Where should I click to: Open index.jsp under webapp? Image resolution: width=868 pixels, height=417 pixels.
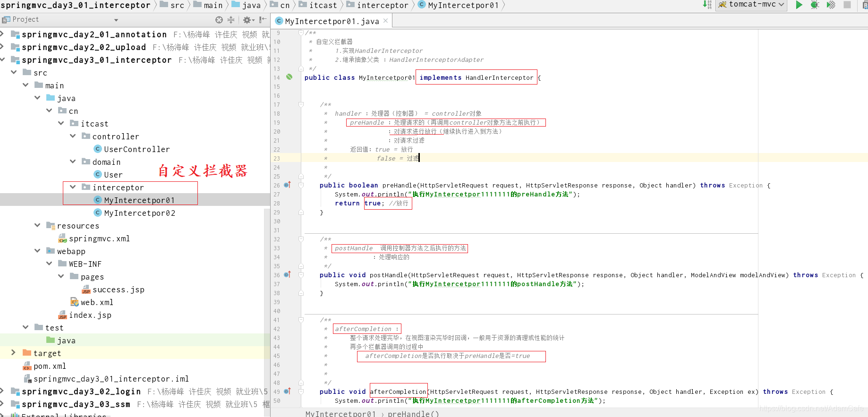[85, 315]
